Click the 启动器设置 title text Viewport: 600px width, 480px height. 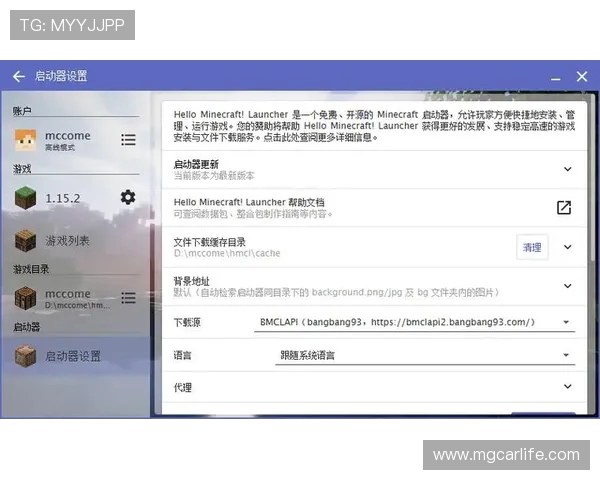coord(61,76)
